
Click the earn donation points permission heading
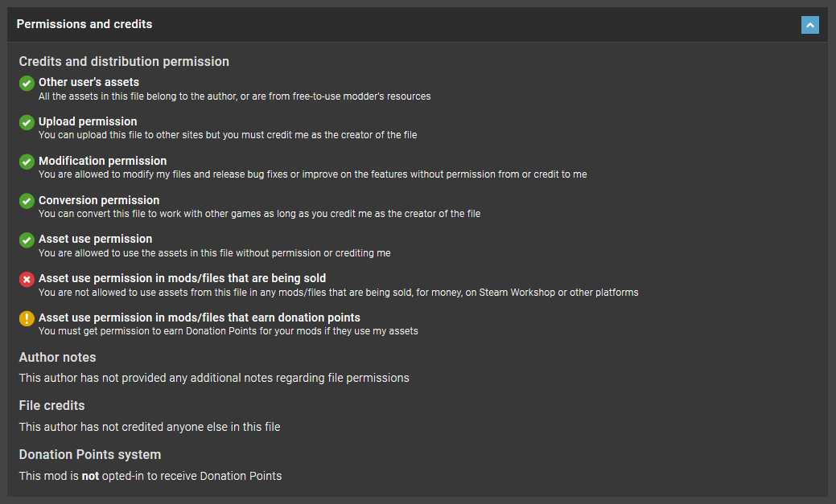point(199,318)
